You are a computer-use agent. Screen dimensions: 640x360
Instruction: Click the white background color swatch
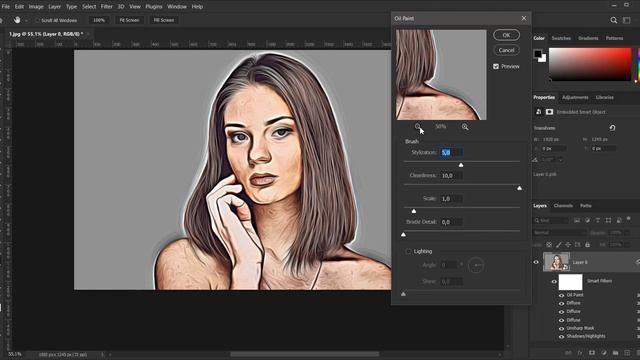(543, 59)
